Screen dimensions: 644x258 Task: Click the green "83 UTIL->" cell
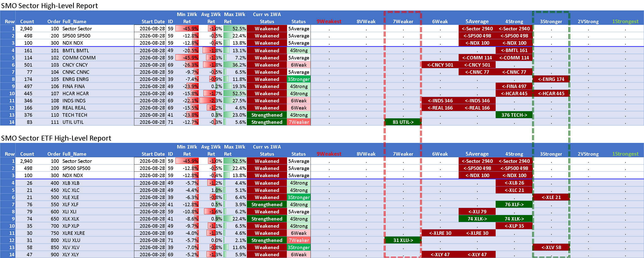[x=403, y=122]
